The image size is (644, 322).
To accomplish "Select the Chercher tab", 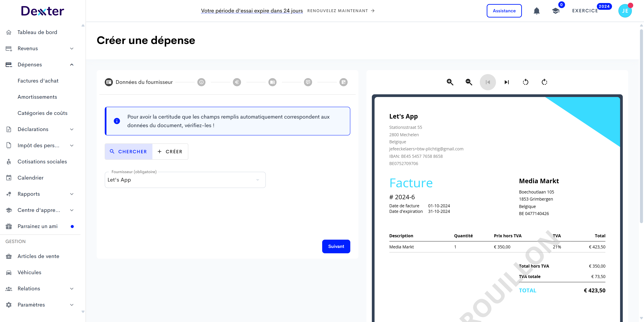I will (x=128, y=152).
